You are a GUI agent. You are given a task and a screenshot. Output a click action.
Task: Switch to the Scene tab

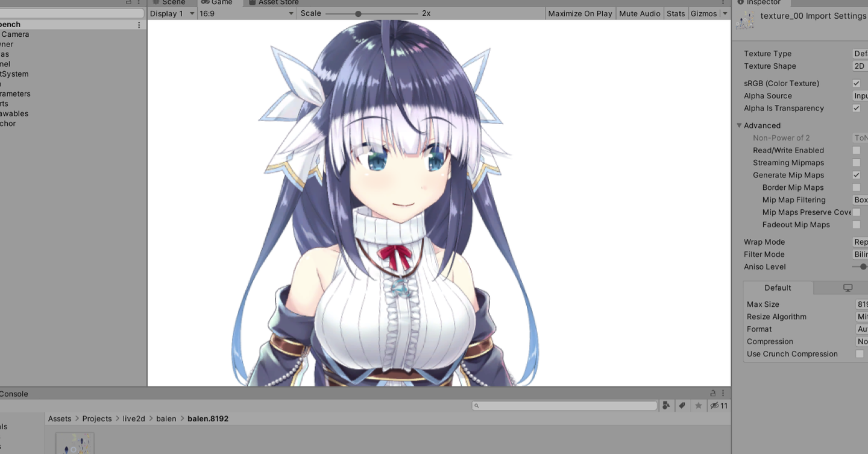pos(168,2)
